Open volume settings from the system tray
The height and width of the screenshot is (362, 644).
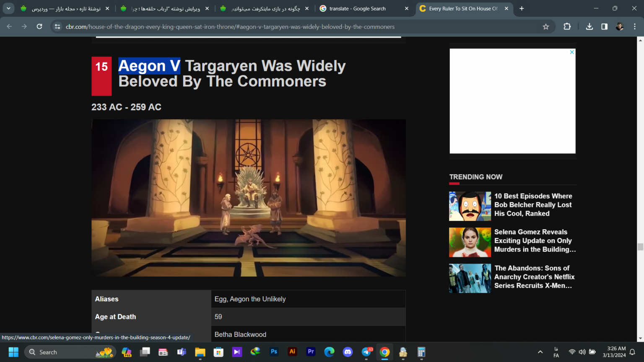(x=582, y=352)
